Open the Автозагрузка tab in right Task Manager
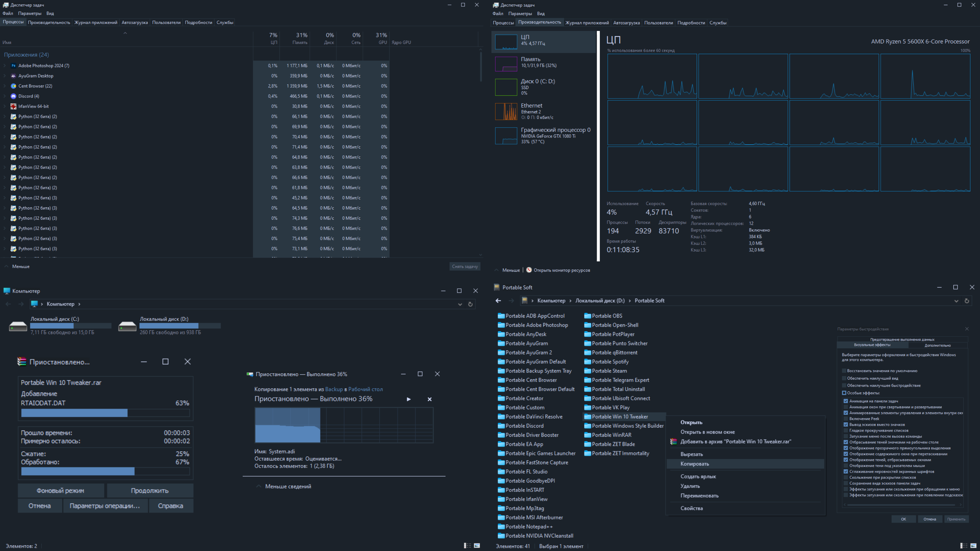980x551 pixels. (626, 22)
